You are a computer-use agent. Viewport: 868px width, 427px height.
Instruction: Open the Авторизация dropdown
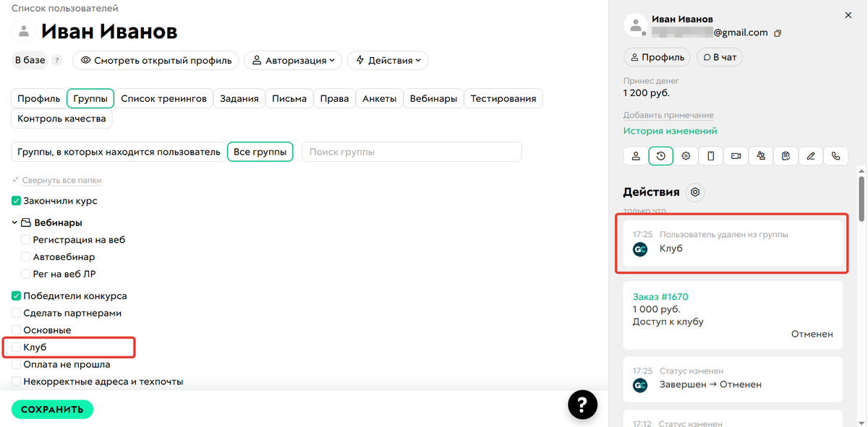[x=293, y=61]
